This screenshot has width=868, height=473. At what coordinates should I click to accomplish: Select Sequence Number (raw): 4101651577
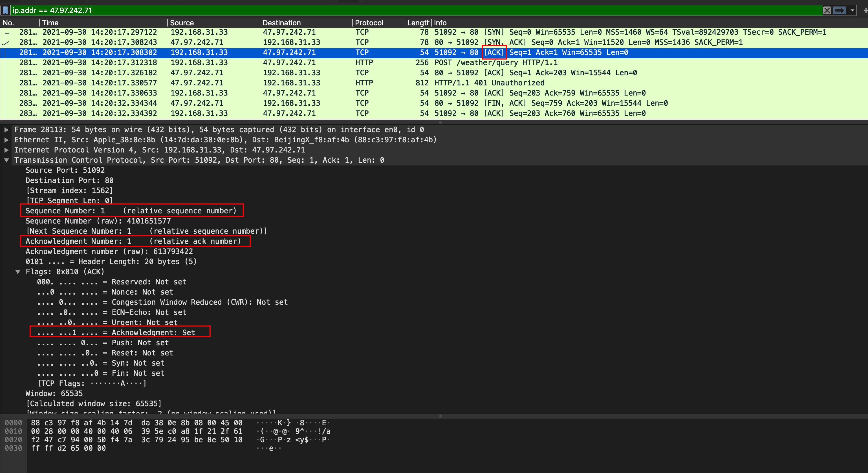pos(98,221)
